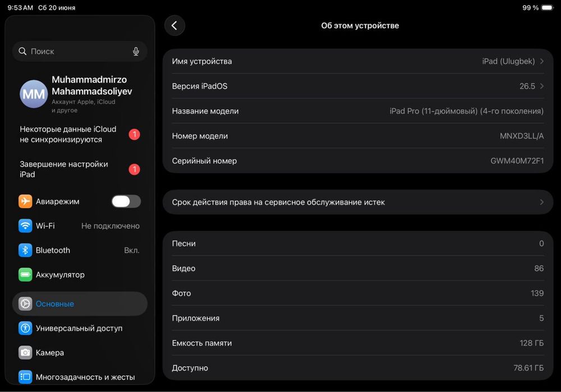Open Muhammadmirzo Mahammadsoliyev account

[80, 94]
